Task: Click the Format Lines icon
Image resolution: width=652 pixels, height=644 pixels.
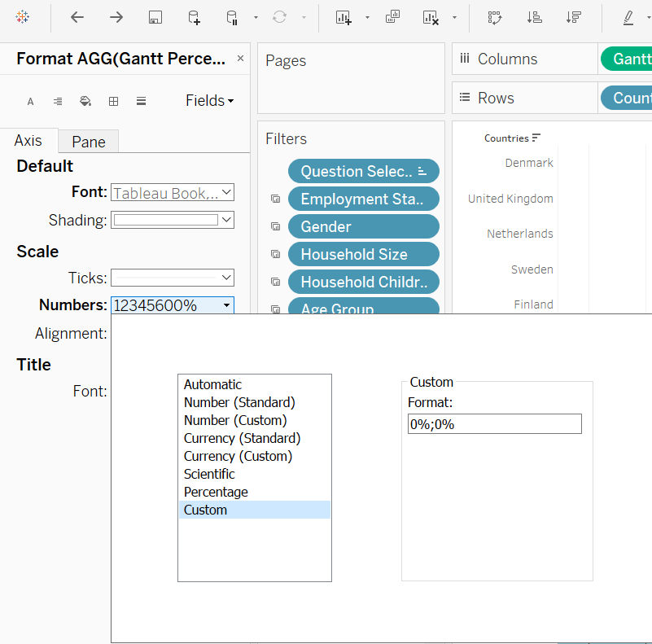Action: pyautogui.click(x=141, y=101)
